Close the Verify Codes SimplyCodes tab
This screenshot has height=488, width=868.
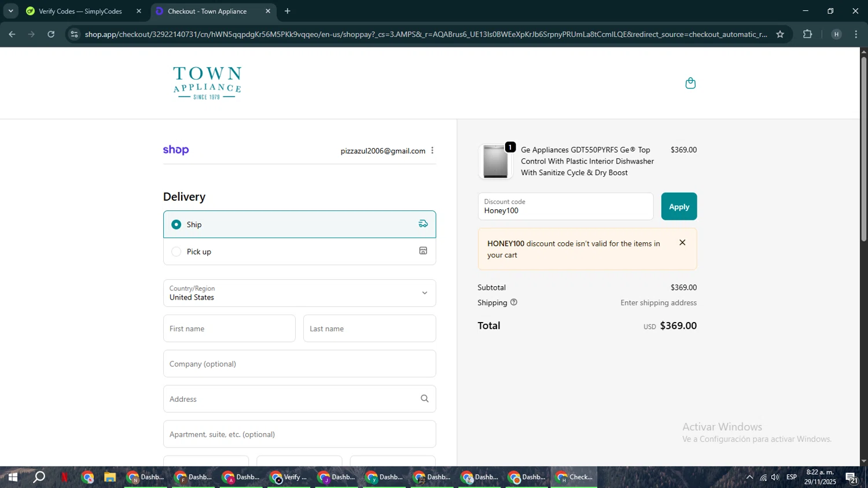[139, 11]
